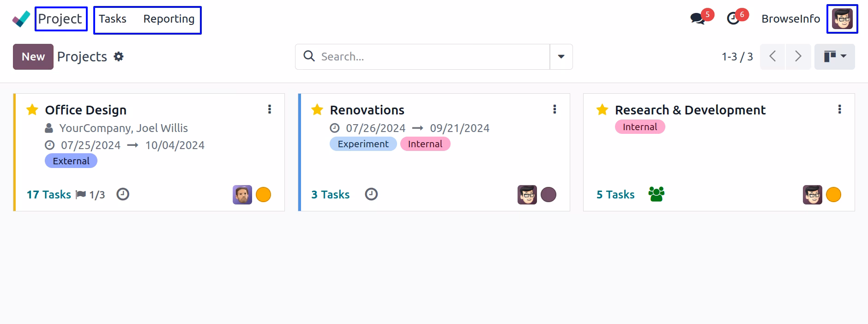
Task: Open the Kanban view switcher dropdown
Action: pos(835,57)
